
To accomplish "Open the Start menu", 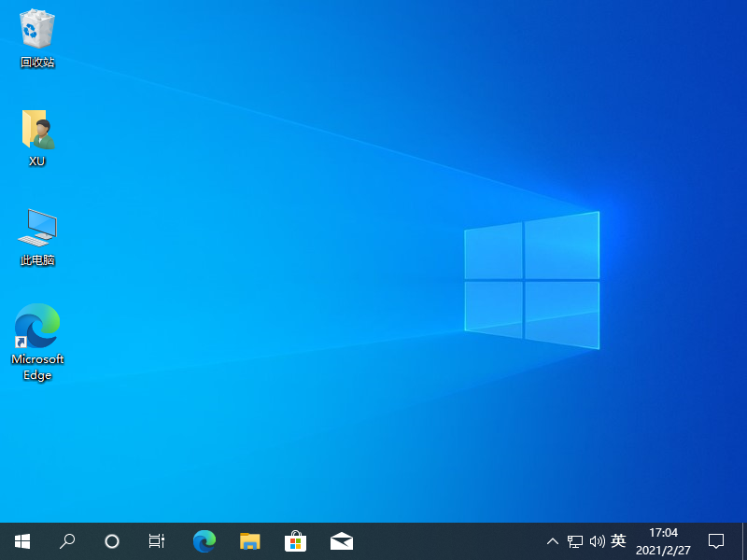I will pos(21,540).
